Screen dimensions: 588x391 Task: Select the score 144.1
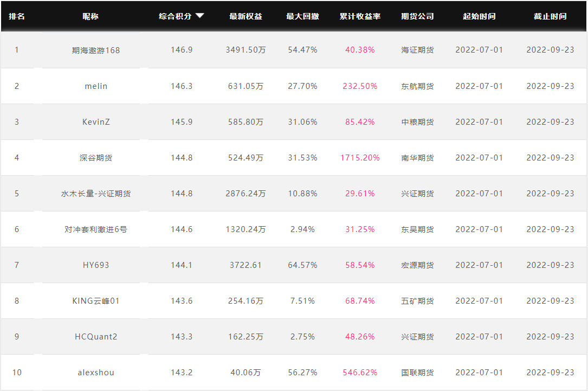point(182,265)
